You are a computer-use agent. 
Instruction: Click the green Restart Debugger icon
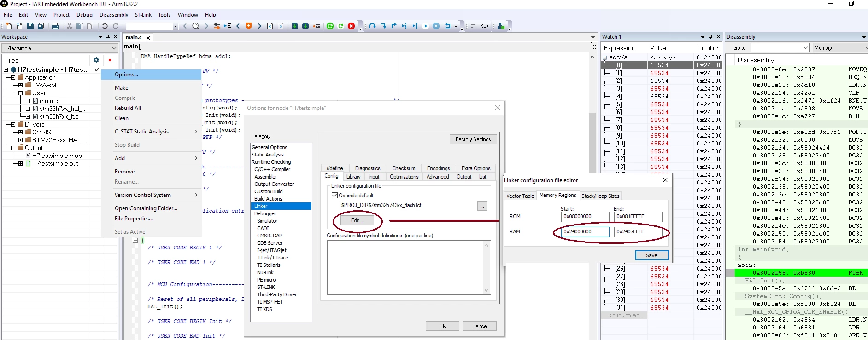330,26
